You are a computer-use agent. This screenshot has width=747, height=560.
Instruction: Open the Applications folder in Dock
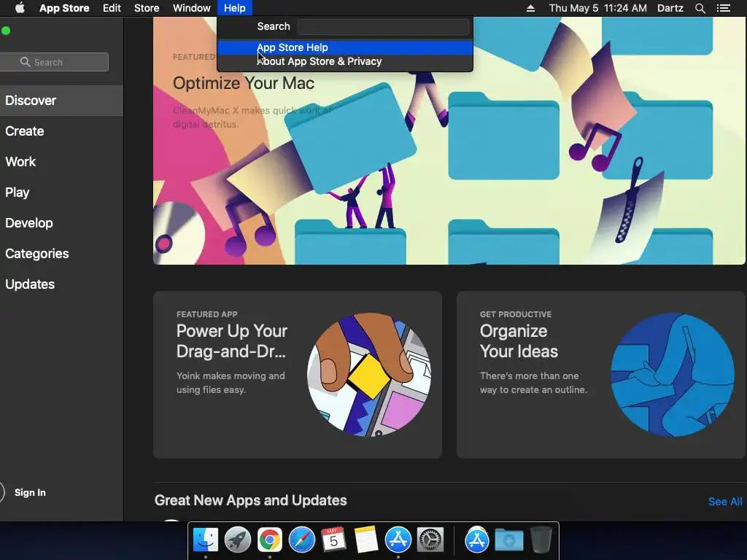477,540
